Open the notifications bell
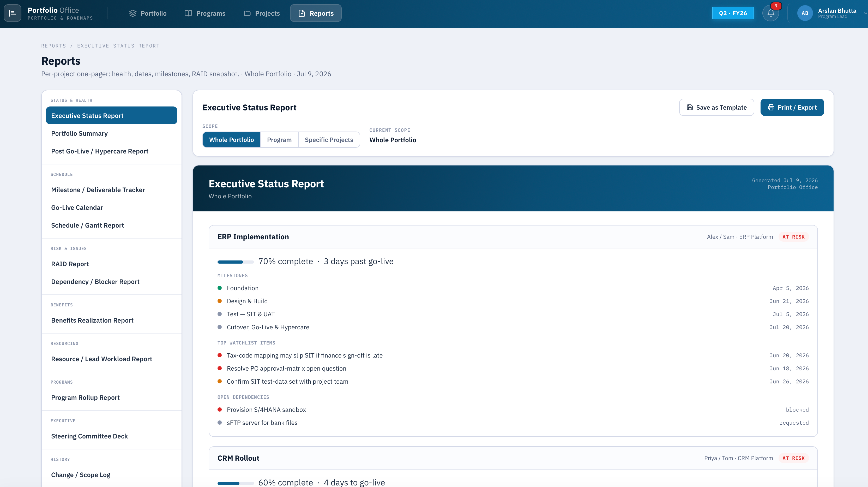Viewport: 868px width, 487px height. point(771,13)
